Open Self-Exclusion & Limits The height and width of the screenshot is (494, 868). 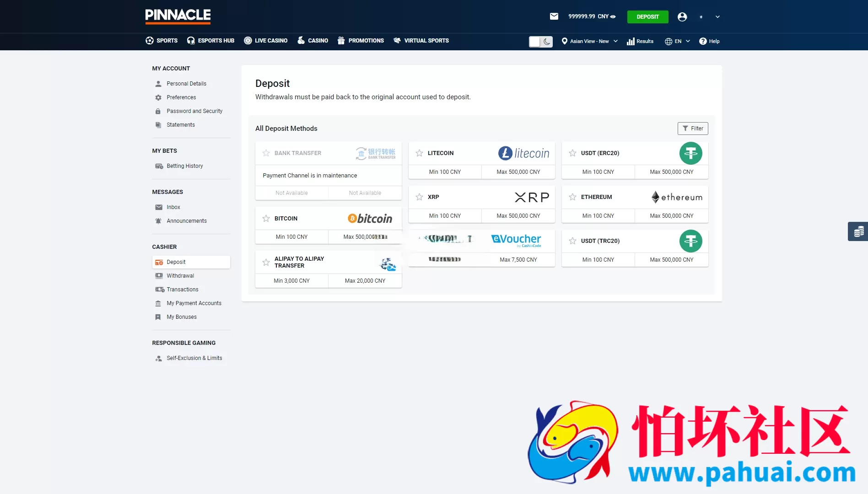click(x=194, y=358)
